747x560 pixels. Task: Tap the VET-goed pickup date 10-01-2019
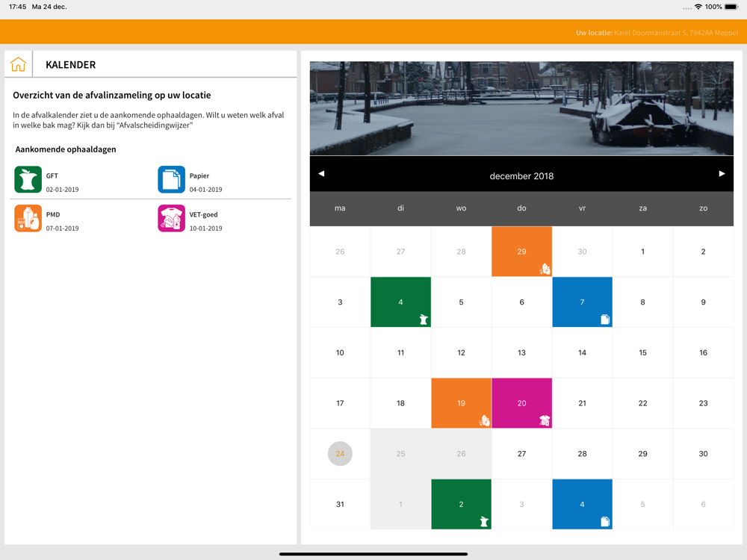pos(206,228)
